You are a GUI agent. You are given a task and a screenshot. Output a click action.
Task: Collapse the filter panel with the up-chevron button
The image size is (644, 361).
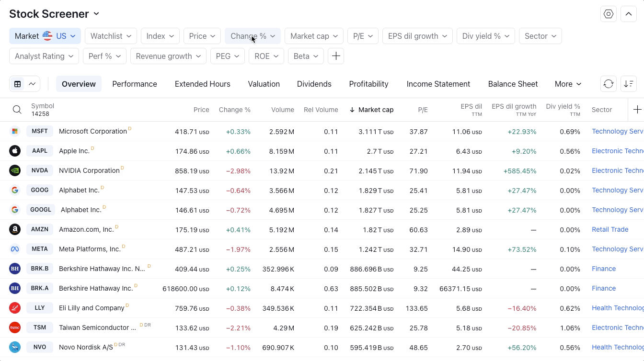(x=629, y=14)
